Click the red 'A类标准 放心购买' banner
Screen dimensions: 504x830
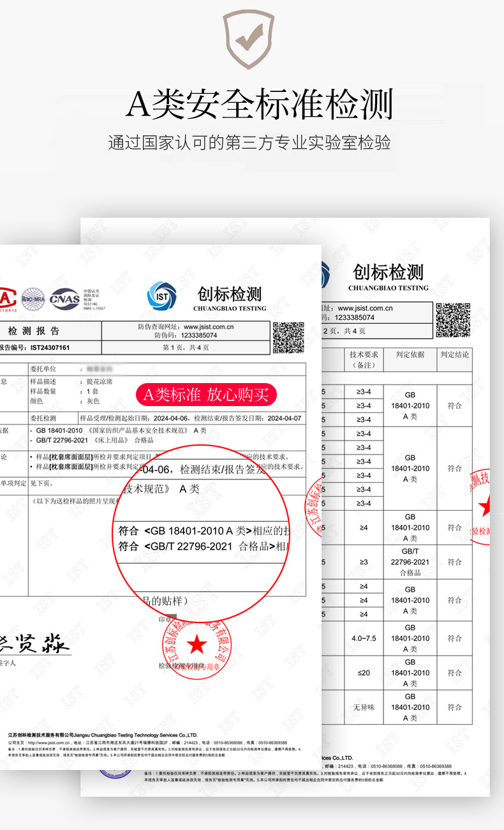(205, 395)
